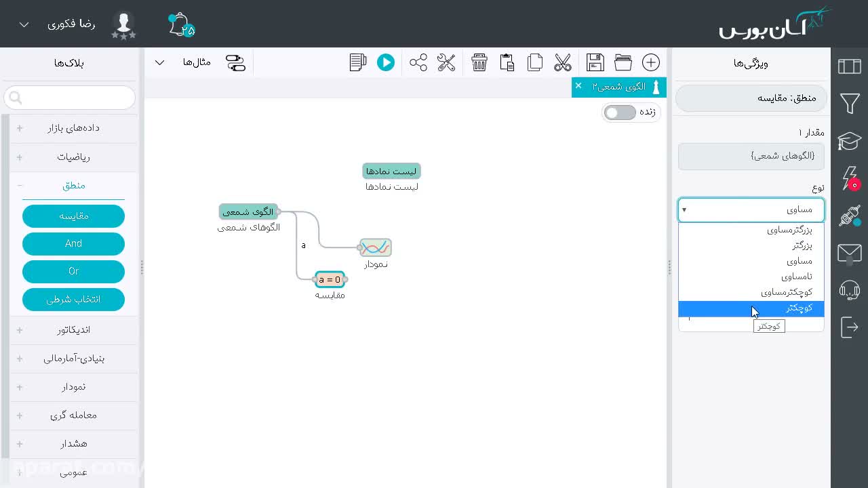Open the share icon in toolbar
868x488 pixels.
pos(418,62)
